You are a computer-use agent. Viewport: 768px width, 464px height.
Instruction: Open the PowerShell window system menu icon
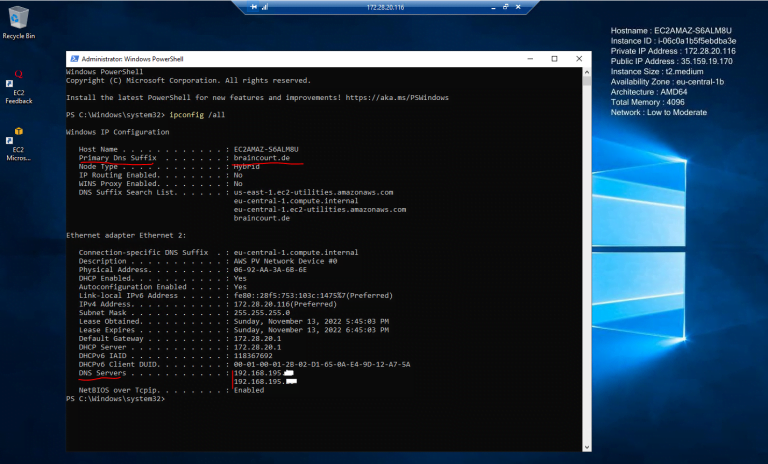(72, 58)
